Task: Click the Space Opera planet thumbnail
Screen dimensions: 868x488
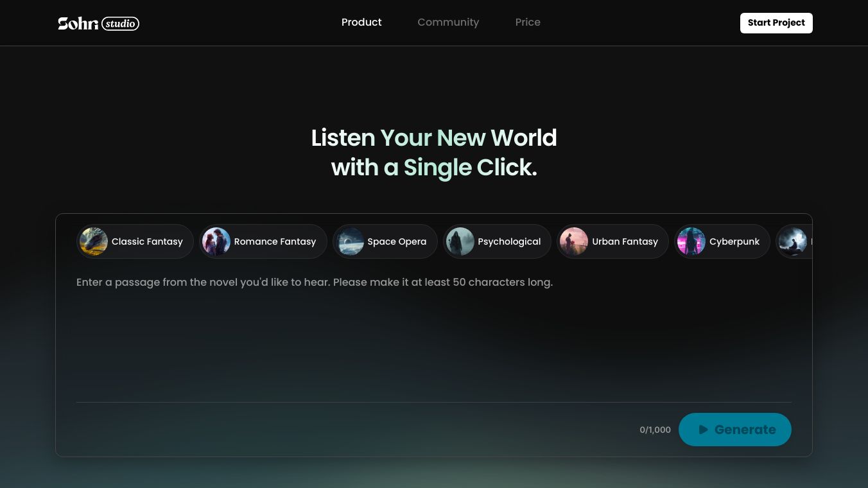Action: [x=350, y=241]
